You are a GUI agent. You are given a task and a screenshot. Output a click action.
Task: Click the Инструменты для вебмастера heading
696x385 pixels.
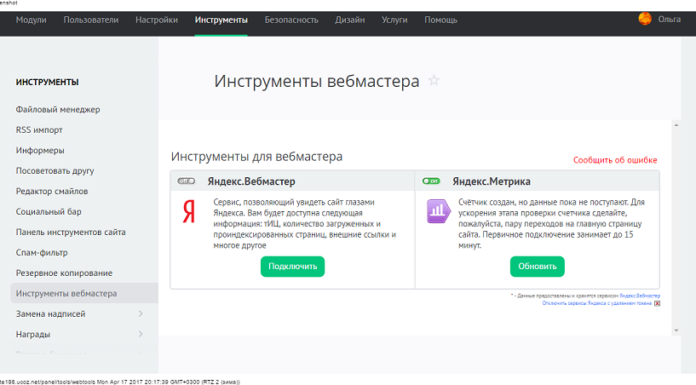click(257, 156)
